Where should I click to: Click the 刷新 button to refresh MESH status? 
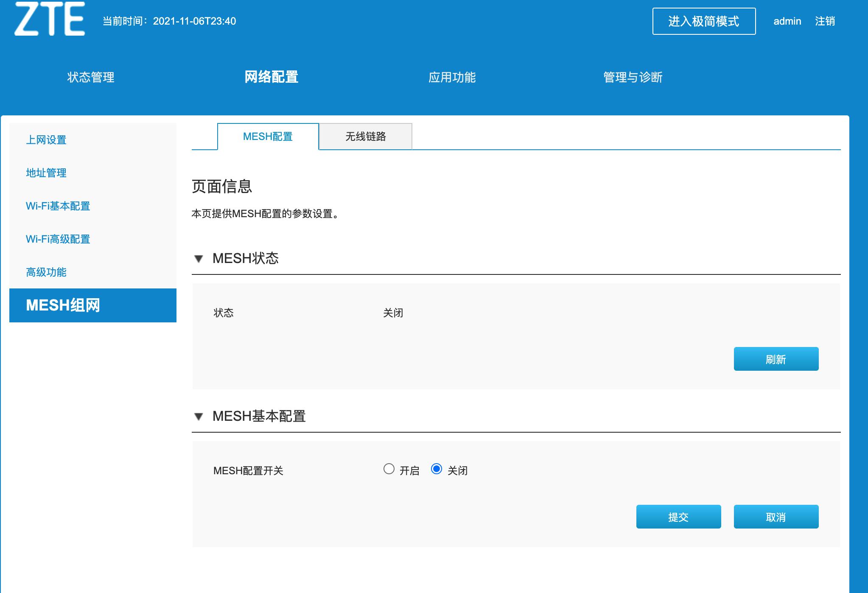(x=776, y=359)
